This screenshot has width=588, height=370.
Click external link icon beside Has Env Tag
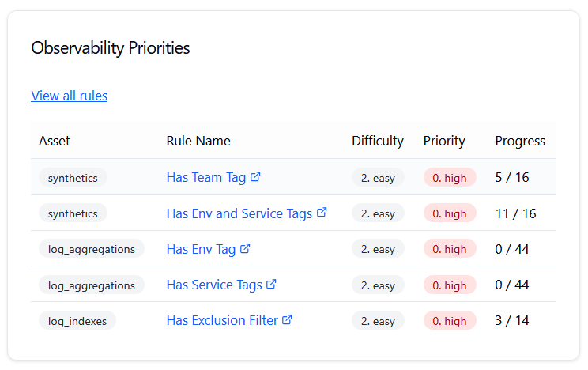tap(245, 248)
